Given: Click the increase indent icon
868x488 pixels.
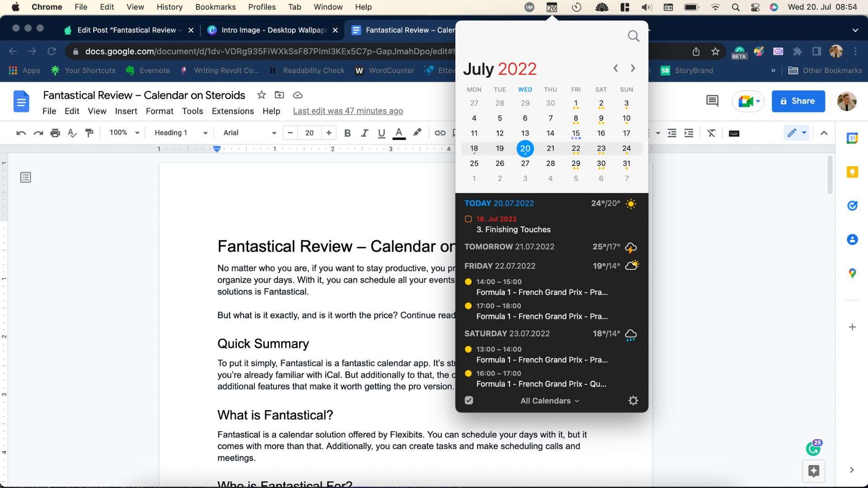Looking at the screenshot, I should (x=689, y=133).
